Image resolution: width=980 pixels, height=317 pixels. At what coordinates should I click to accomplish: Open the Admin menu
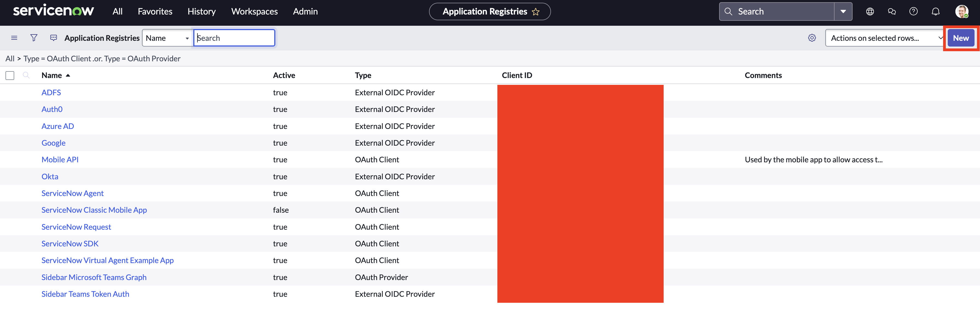(x=305, y=11)
